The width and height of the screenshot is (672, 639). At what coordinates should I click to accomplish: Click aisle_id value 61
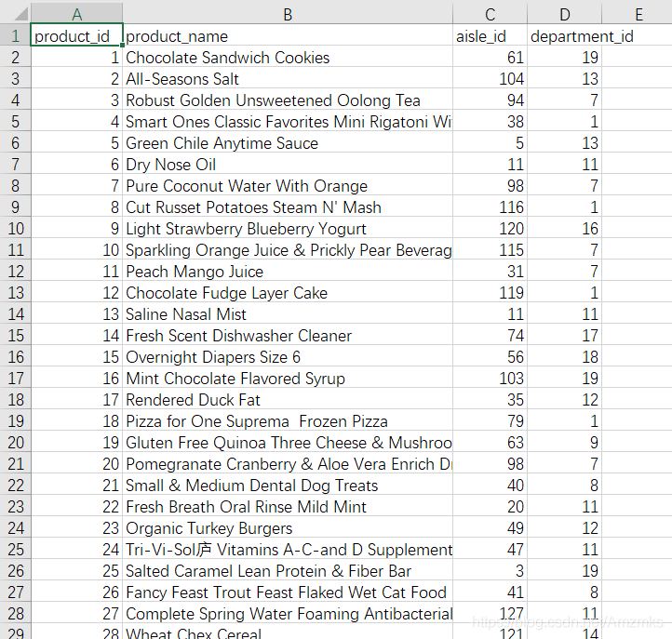[490, 57]
